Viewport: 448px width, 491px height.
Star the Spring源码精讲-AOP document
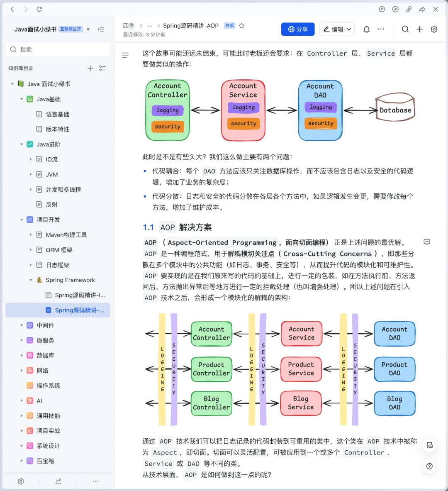(x=241, y=25)
